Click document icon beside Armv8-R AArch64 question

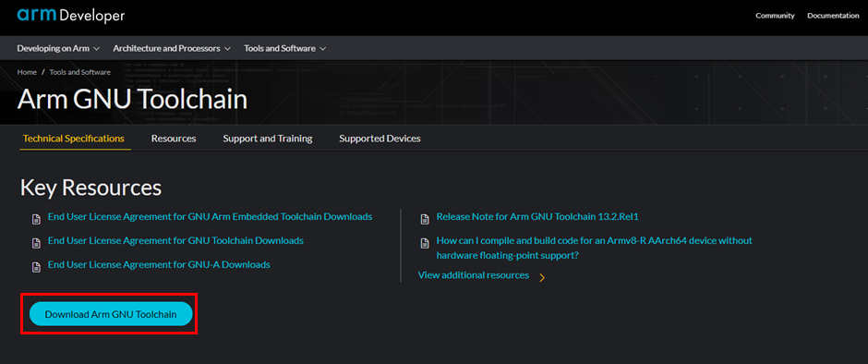[425, 243]
